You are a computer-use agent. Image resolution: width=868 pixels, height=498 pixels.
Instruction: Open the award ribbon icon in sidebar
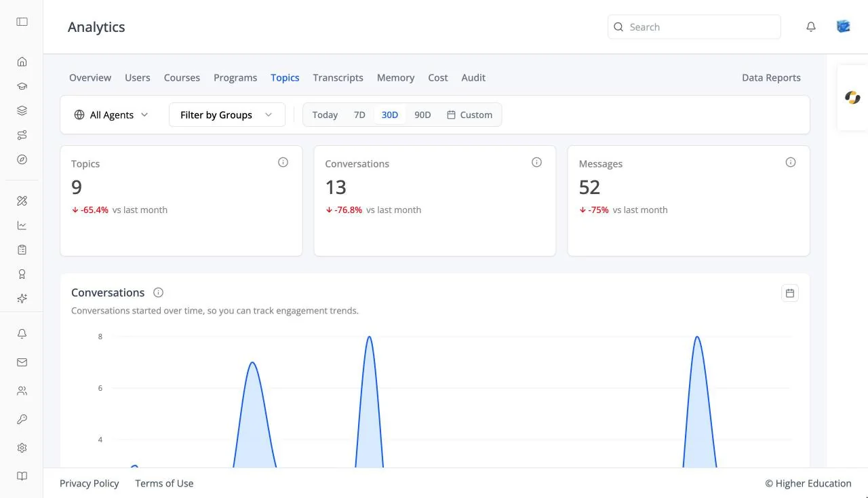click(x=22, y=274)
